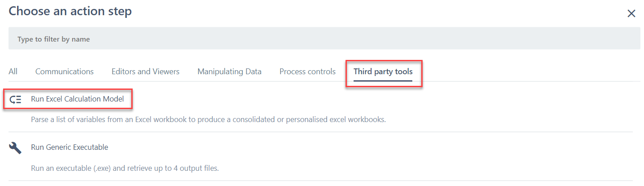Click the underline beneath Third party tools
Screen dimensions: 644x186
383,81
